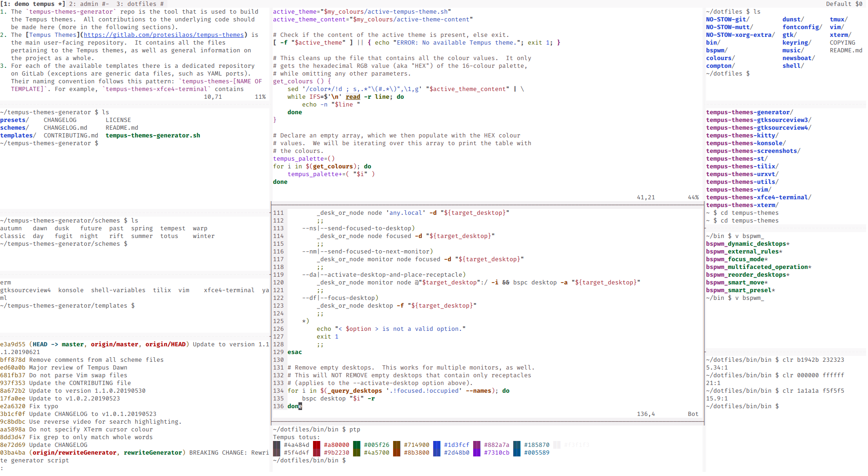Click commit e2a6320 Fix typo
This screenshot has height=476, width=868.
point(29,406)
